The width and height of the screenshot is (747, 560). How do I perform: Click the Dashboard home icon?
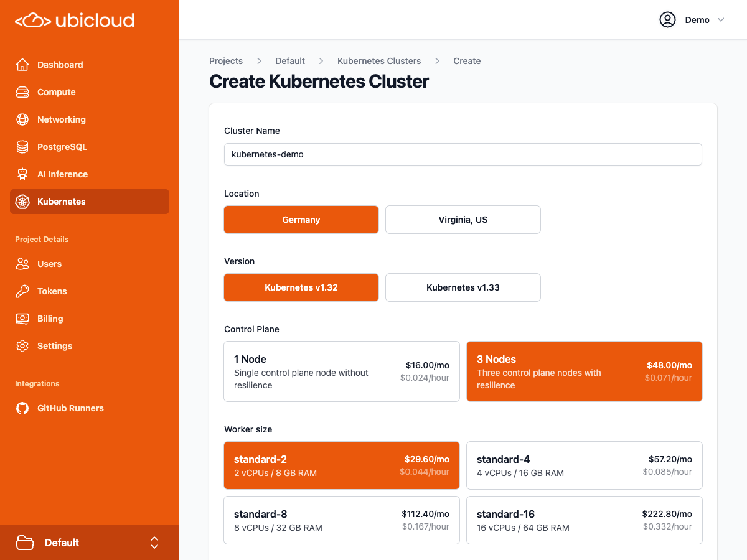22,65
